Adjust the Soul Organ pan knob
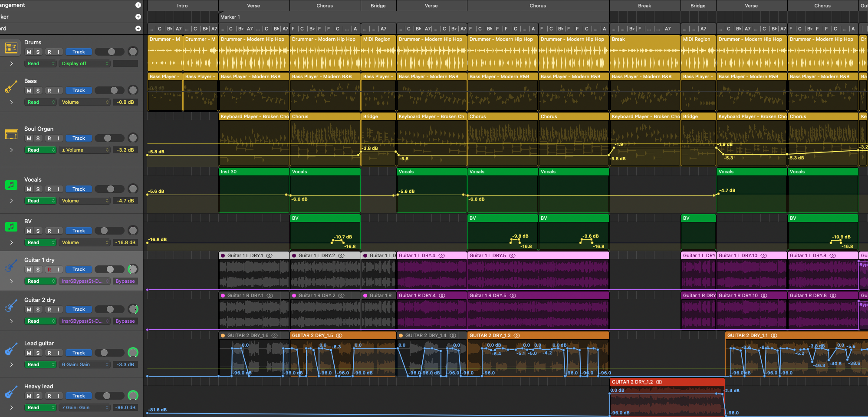This screenshot has width=868, height=417. coord(133,138)
